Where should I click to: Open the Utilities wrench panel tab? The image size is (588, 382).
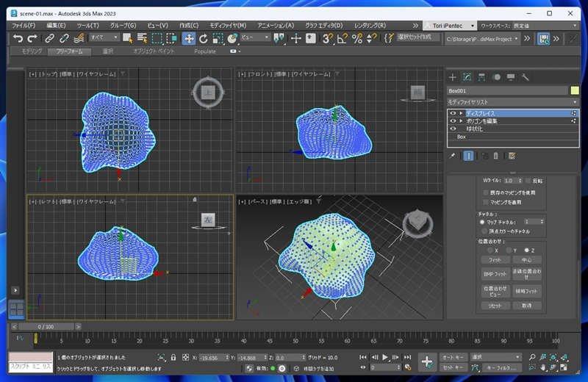[526, 77]
